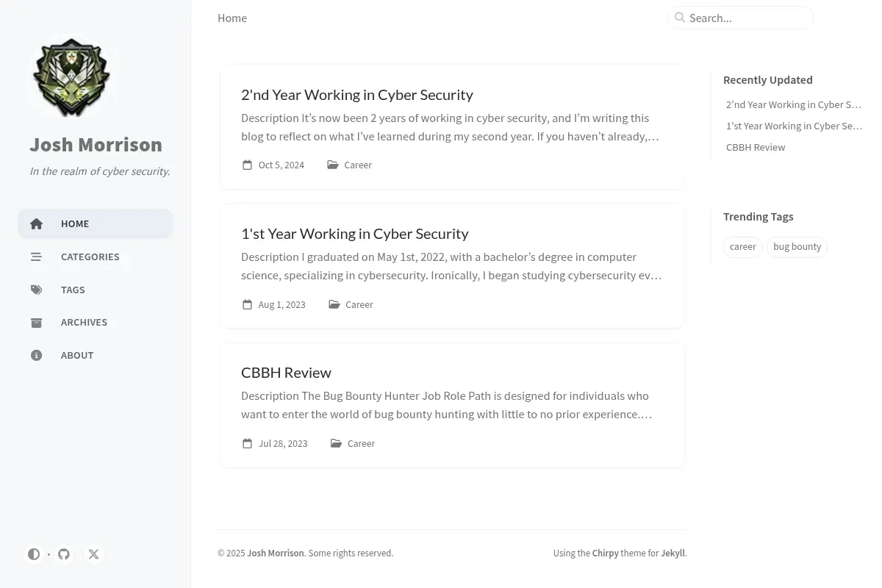The width and height of the screenshot is (882, 588).
Task: Click the Recently Updated heading
Action: pyautogui.click(x=768, y=79)
